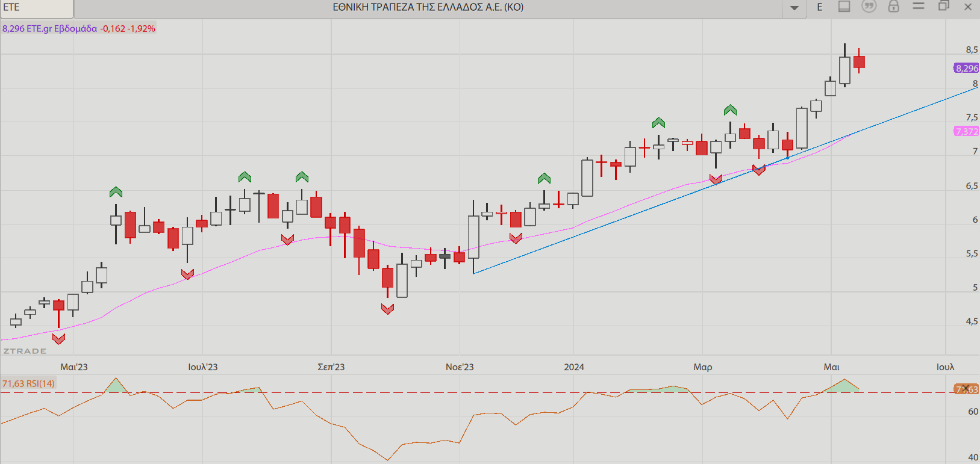Click the highest green up-arrow signal in 2024
This screenshot has width=980, height=464.
[730, 110]
